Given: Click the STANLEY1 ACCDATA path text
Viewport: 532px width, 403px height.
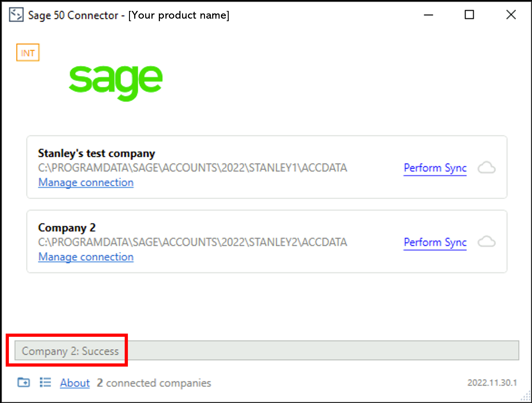Looking at the screenshot, I should (193, 168).
